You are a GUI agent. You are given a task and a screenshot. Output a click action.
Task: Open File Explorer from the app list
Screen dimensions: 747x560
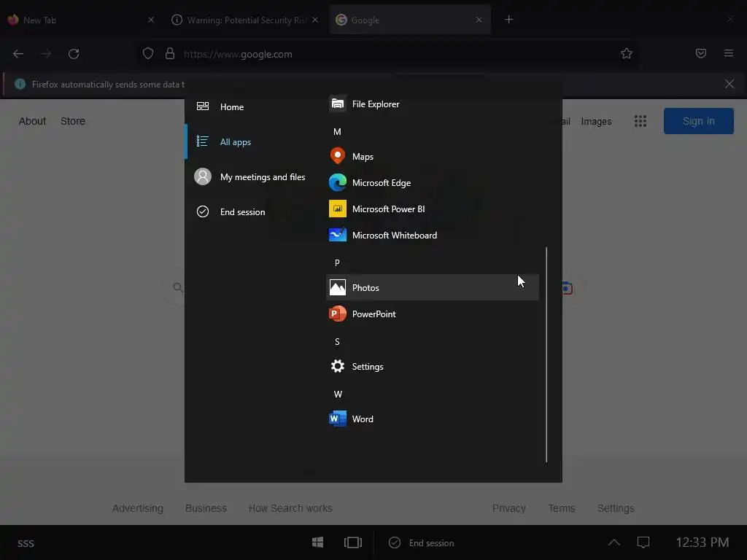(x=432, y=104)
